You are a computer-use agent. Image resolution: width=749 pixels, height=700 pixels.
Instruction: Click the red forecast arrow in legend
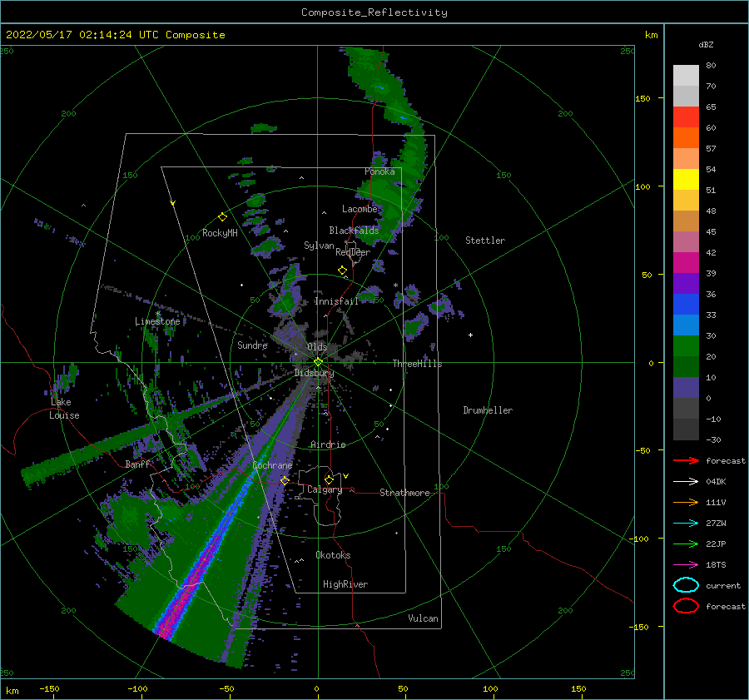tap(686, 460)
